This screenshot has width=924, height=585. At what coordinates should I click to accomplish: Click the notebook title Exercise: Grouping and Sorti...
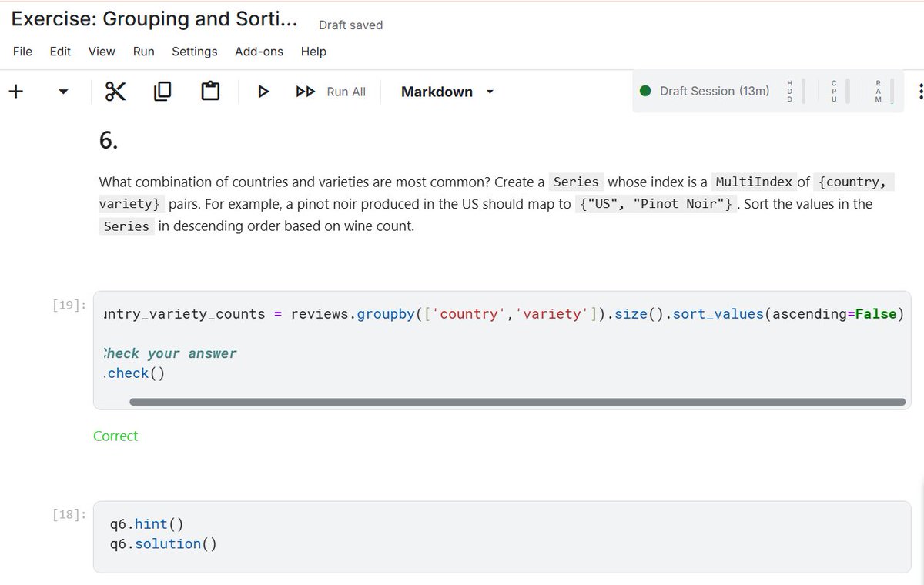point(154,19)
